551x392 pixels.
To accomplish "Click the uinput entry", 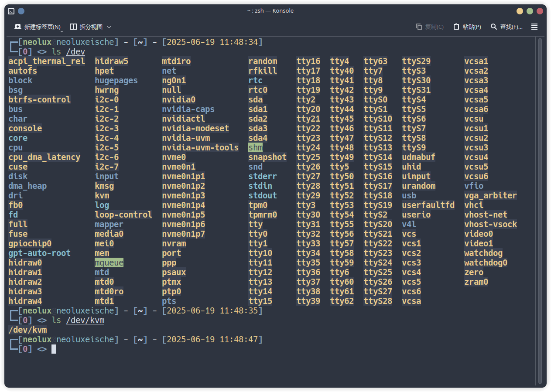I will (x=416, y=176).
